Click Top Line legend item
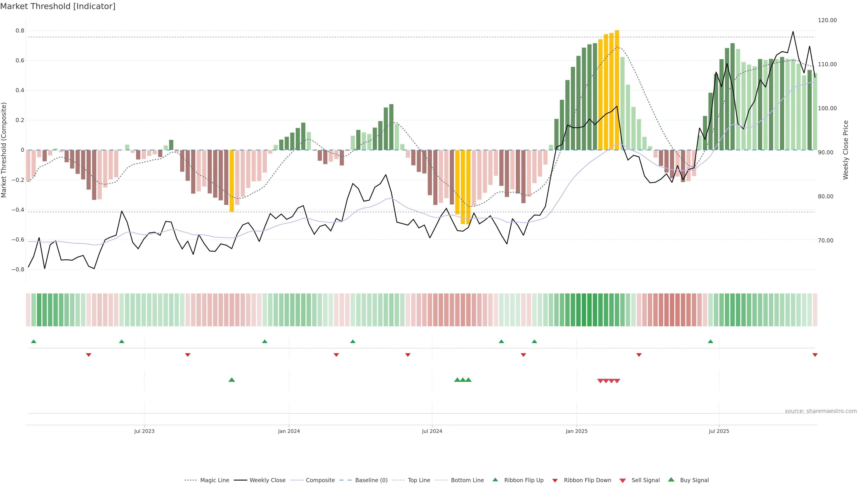Viewport: 868px width, 488px height. (419, 480)
